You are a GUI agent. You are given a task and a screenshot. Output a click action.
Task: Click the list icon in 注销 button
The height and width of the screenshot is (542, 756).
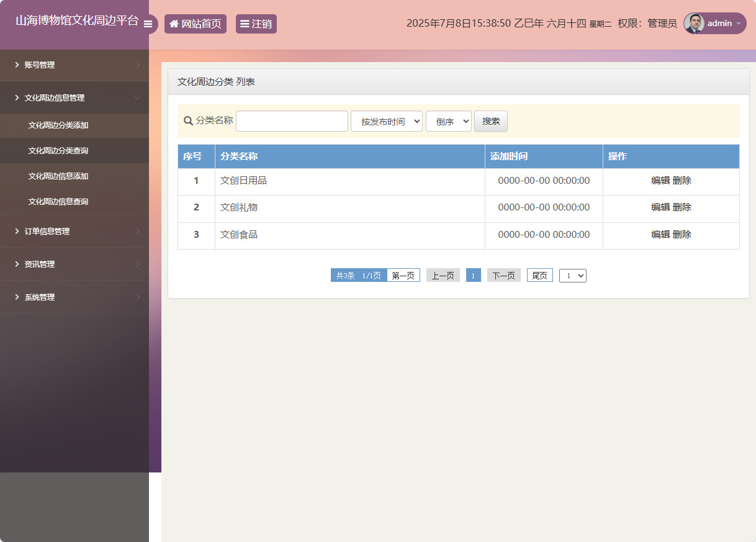tap(245, 24)
